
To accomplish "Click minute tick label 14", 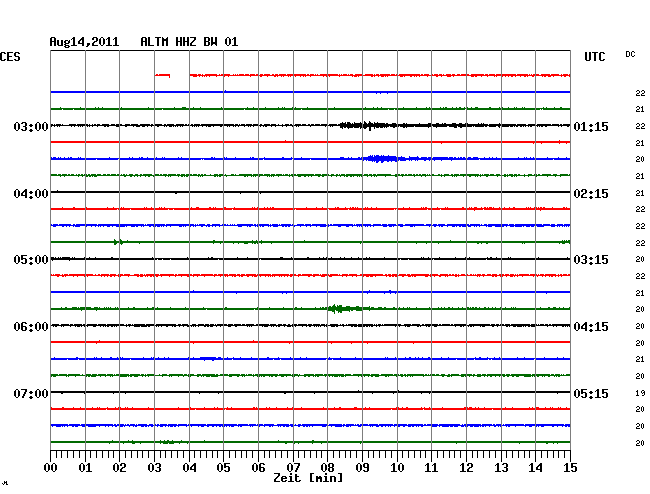I will [535, 468].
